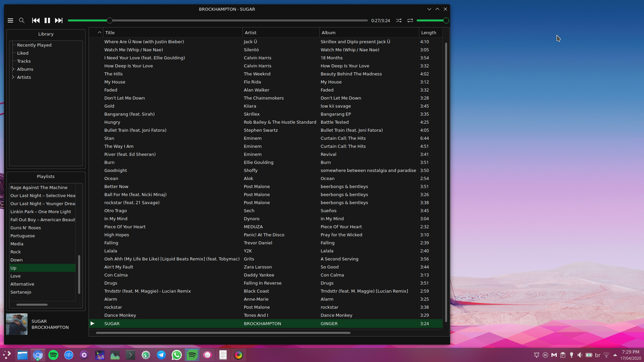
Task: Open the Liked library item
Action: coord(23,53)
